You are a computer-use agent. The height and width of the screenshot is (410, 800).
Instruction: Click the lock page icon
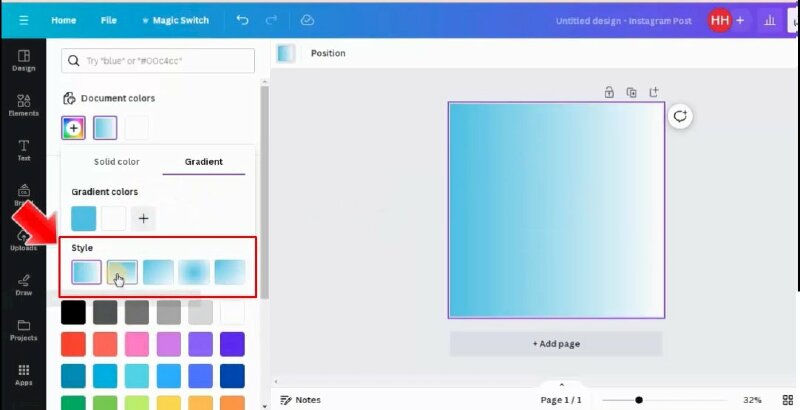[x=609, y=92]
